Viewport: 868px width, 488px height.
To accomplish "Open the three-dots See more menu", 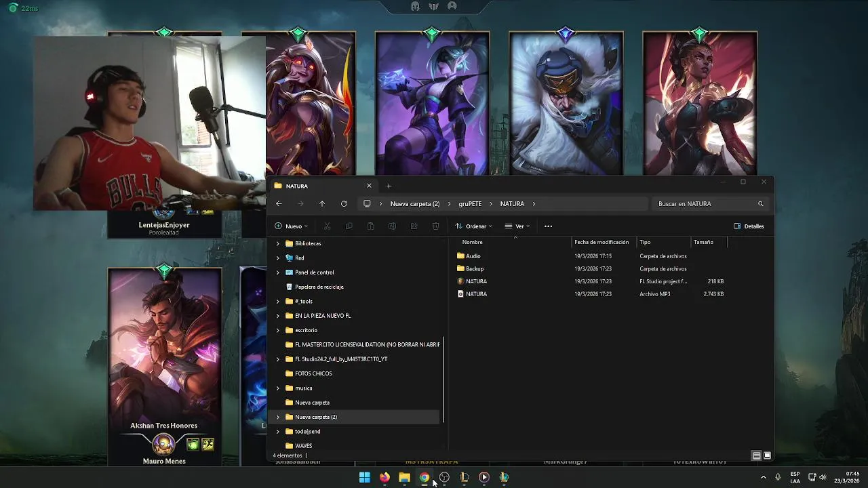I will tap(548, 226).
